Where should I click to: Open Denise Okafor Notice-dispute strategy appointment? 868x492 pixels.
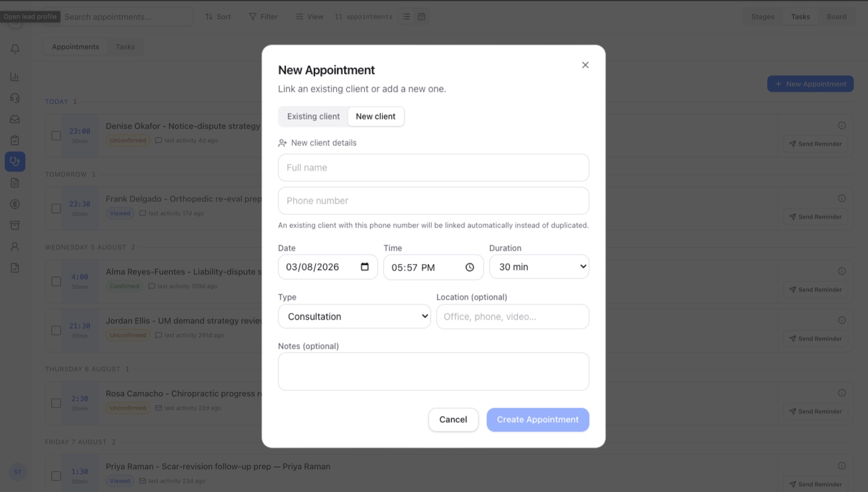coord(183,126)
